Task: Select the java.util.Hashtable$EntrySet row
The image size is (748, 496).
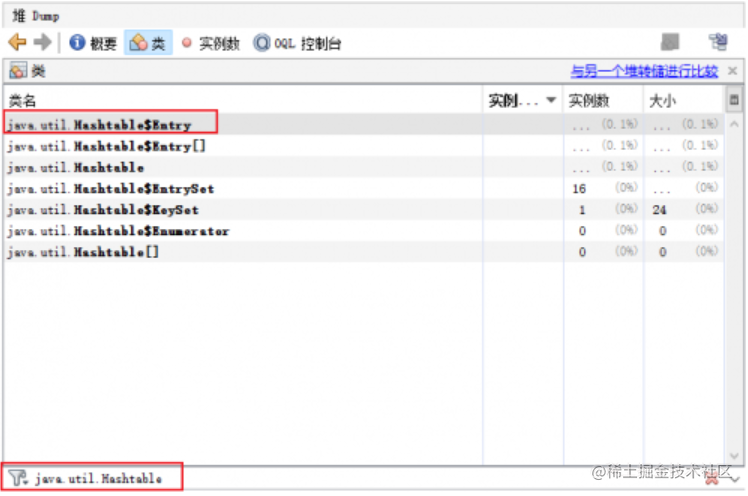Action: pyautogui.click(x=364, y=188)
